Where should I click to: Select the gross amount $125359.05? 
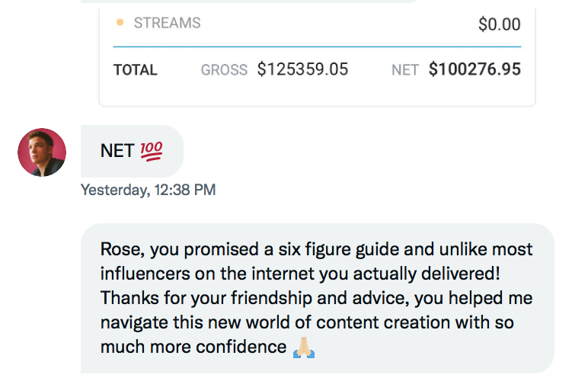coord(302,69)
